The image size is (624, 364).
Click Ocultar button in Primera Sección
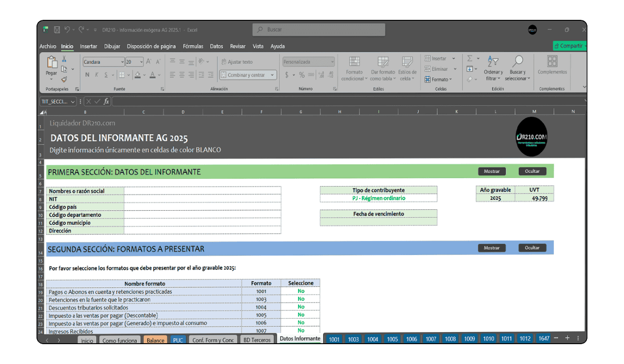point(532,171)
